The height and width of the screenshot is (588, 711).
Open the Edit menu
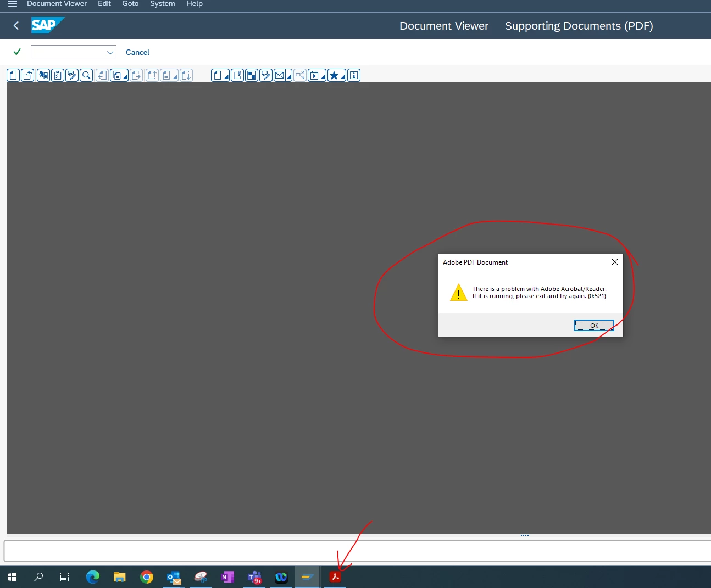(x=104, y=4)
